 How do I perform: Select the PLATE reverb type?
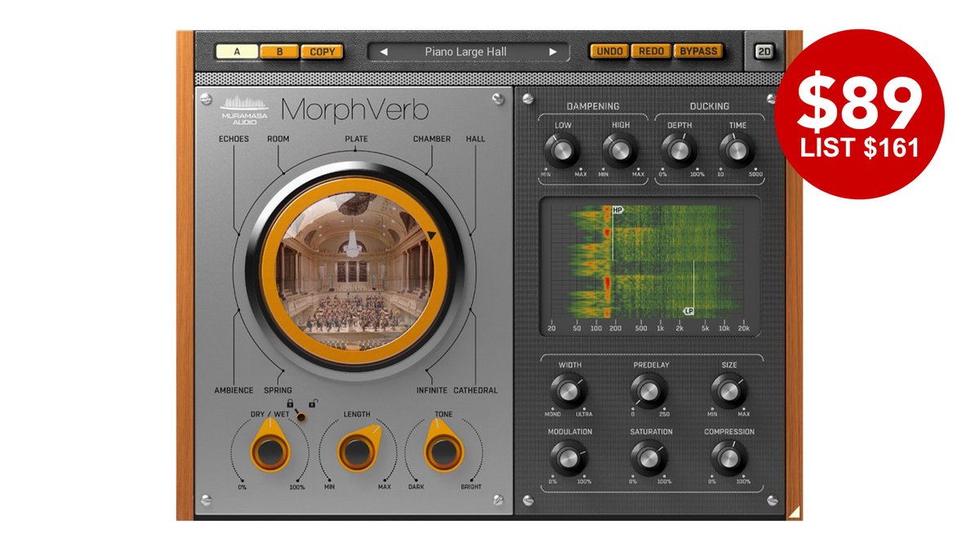pyautogui.click(x=356, y=139)
